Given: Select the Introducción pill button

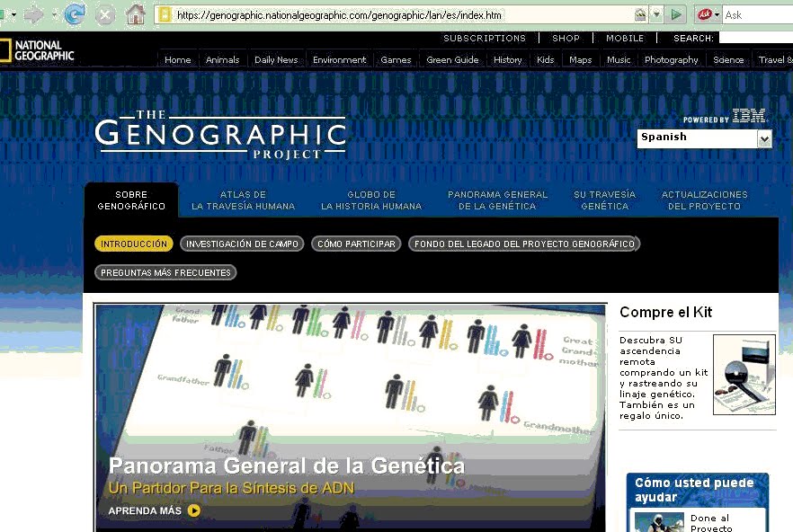Looking at the screenshot, I should [134, 244].
